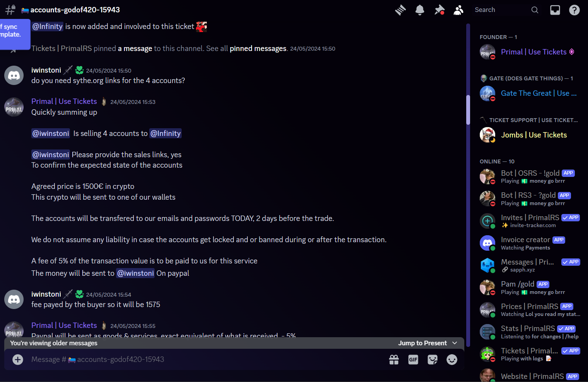
Task: Open notification settings bell icon
Action: [x=420, y=10]
